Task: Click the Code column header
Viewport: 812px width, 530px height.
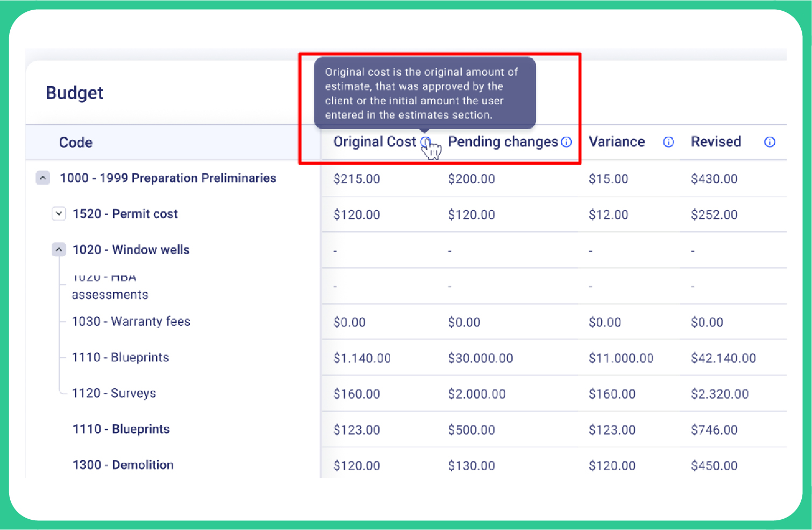Action: 76,143
